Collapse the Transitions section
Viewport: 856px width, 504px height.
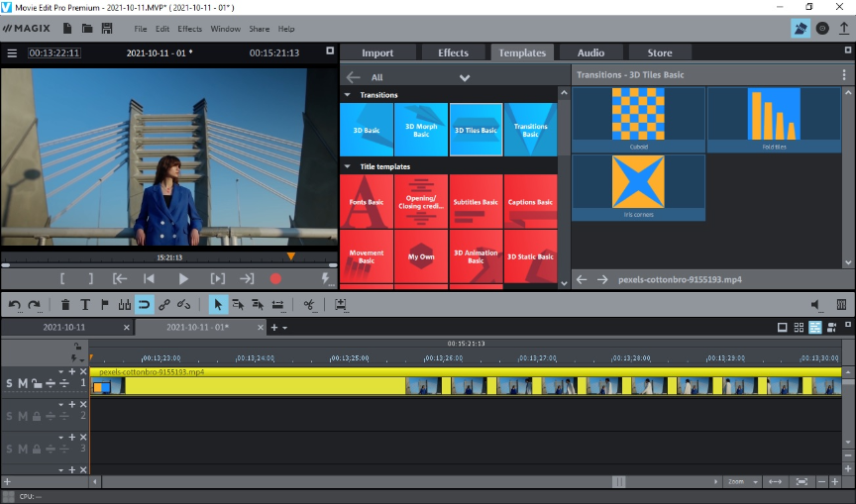347,95
